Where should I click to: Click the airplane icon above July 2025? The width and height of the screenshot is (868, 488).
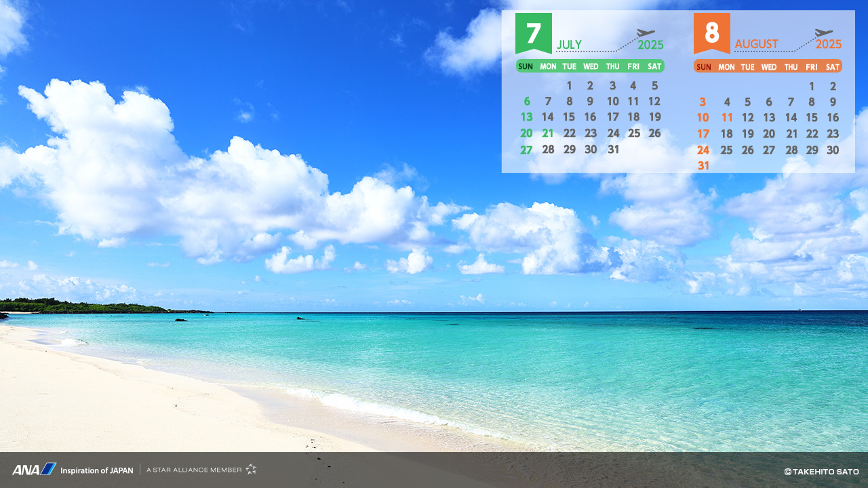coord(646,33)
